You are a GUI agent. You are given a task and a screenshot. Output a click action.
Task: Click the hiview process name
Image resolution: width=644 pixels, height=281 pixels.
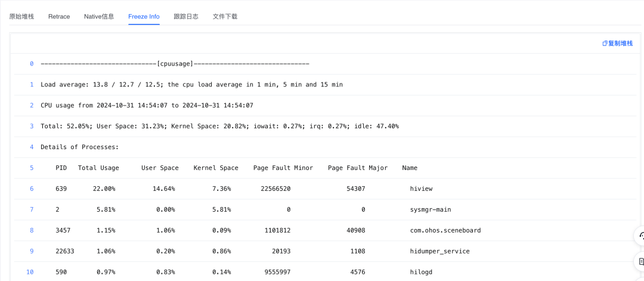tap(422, 189)
